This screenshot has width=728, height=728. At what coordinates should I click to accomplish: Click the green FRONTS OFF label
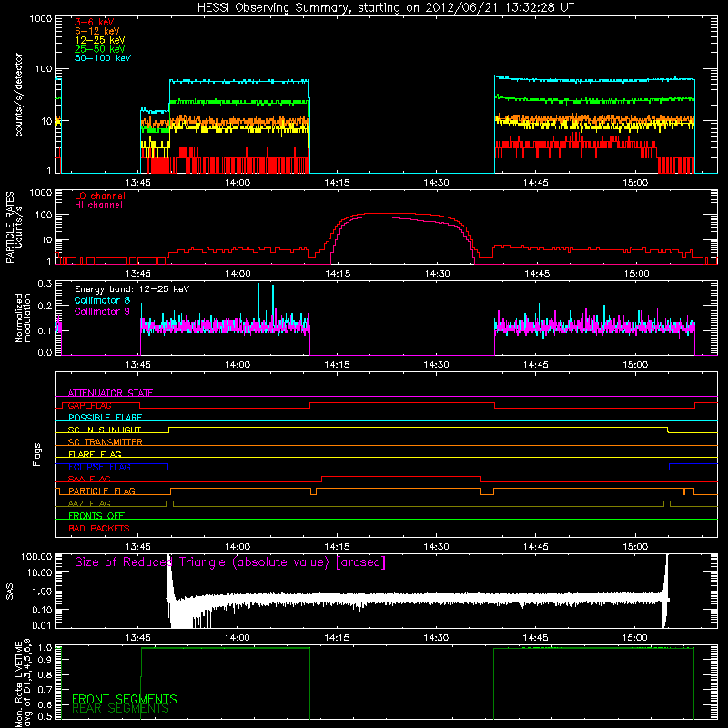tap(96, 516)
